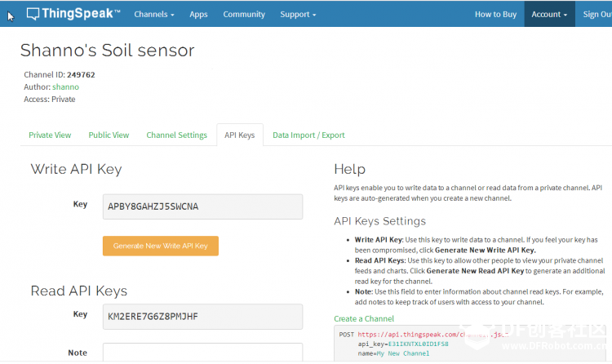
Task: Open author shanno's profile link
Action: [x=65, y=87]
